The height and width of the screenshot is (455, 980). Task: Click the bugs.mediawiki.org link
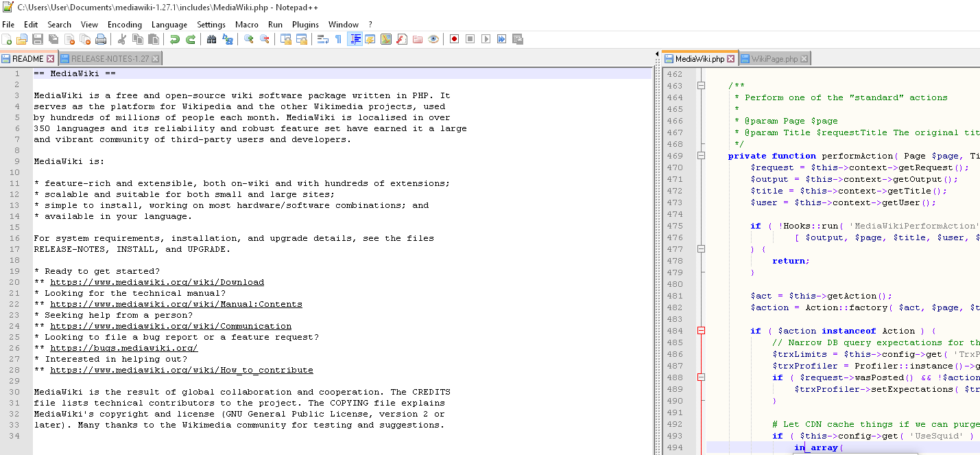(x=124, y=348)
